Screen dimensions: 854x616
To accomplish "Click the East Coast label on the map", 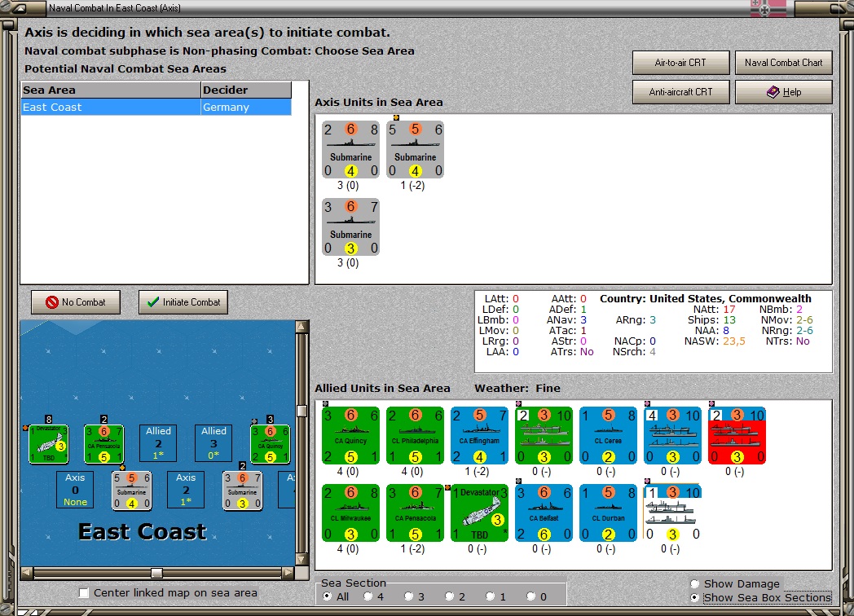I will (x=142, y=531).
